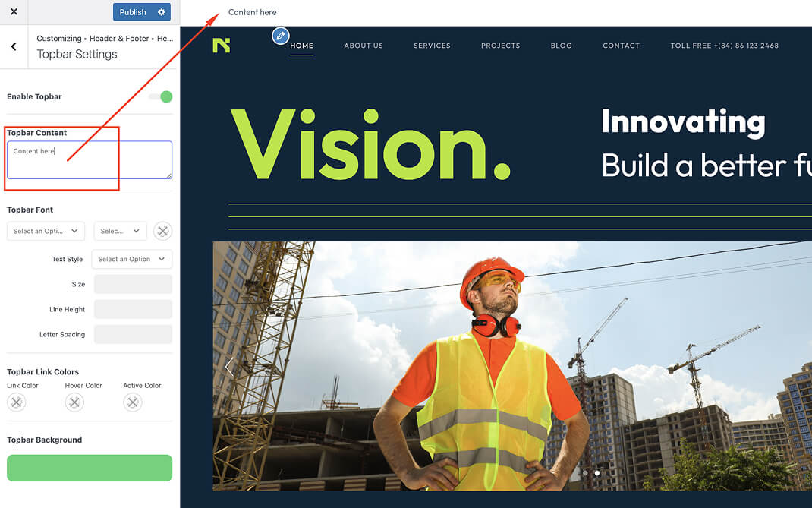Open the Publish settings gear
Image resolution: width=812 pixels, height=508 pixels.
[x=161, y=12]
